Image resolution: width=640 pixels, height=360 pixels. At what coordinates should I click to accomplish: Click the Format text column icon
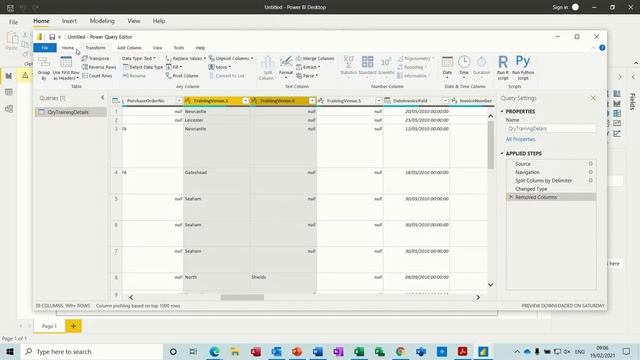286,62
